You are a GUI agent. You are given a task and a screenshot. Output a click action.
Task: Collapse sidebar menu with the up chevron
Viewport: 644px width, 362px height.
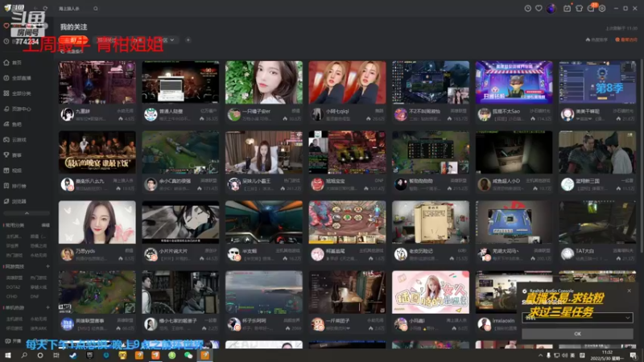point(27,213)
